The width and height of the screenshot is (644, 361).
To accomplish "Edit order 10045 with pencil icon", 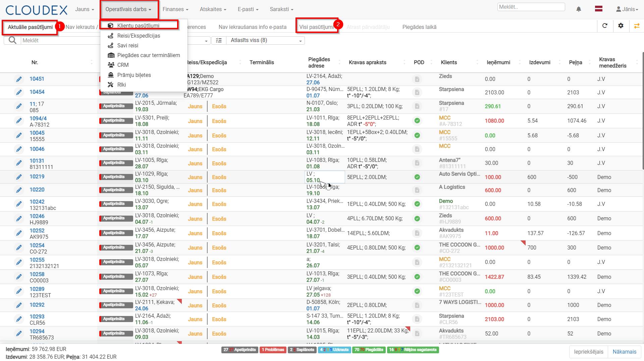I will [x=19, y=135].
